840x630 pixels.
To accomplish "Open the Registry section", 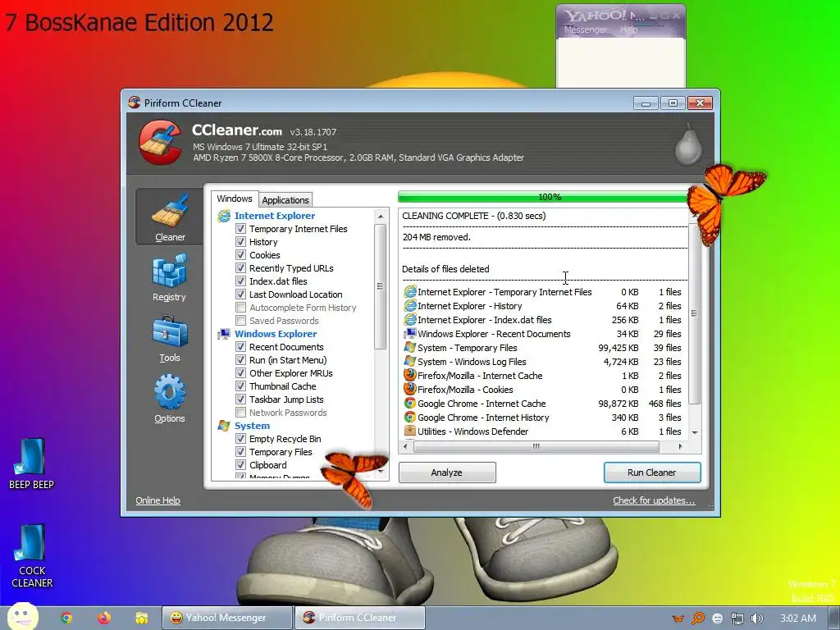I will pos(169,278).
